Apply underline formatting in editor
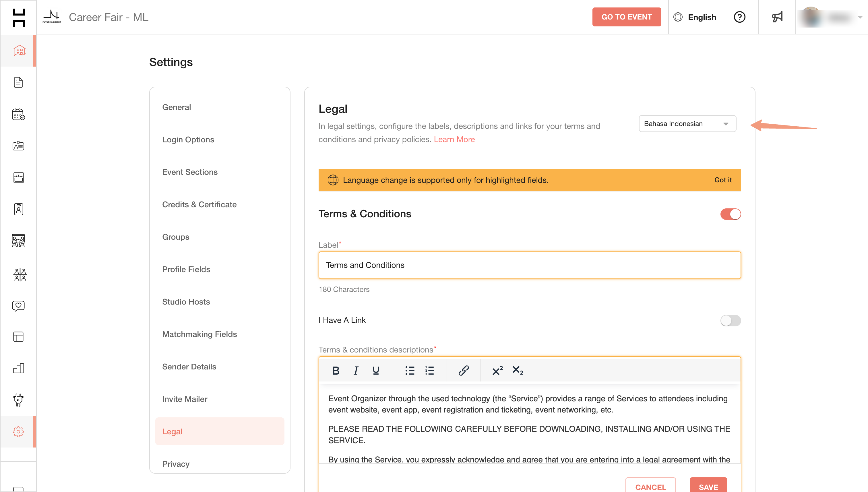868x492 pixels. [x=376, y=371]
